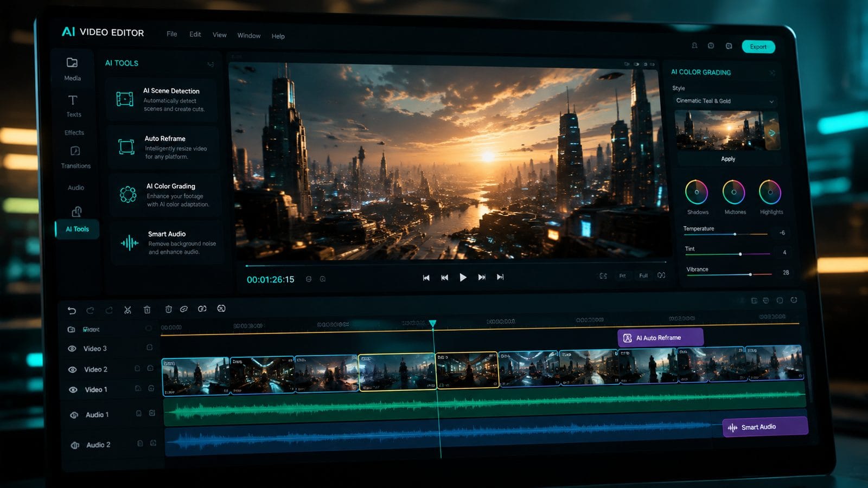This screenshot has height=488, width=868.
Task: Choose the Auto Reframe tool
Action: pyautogui.click(x=163, y=147)
